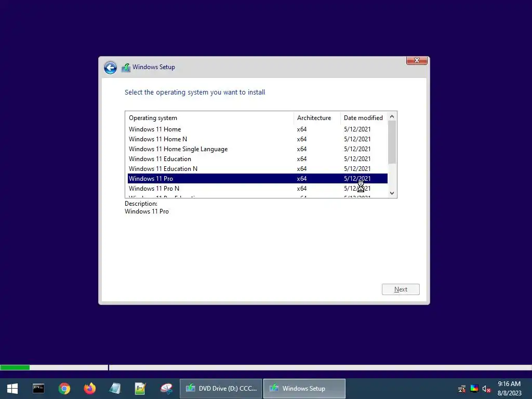Screen dimensions: 532x399
Task: Click the edition list scrollbar thumb
Action: (392, 142)
